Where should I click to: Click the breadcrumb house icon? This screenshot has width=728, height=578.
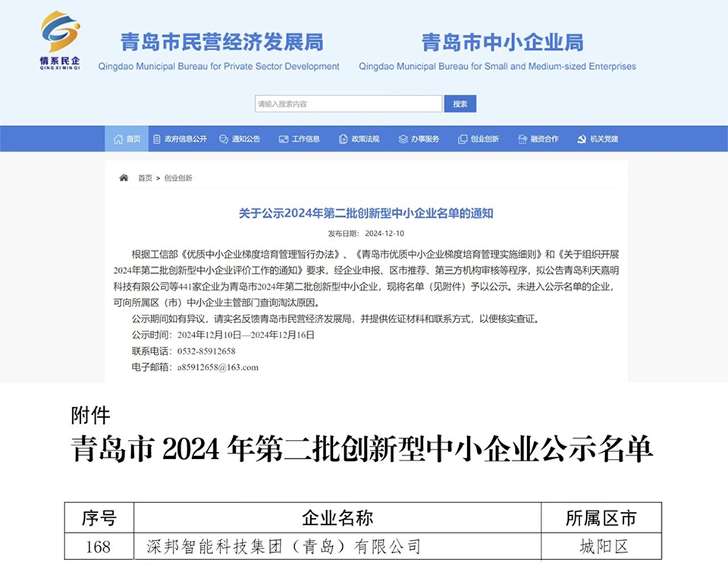[x=124, y=177]
